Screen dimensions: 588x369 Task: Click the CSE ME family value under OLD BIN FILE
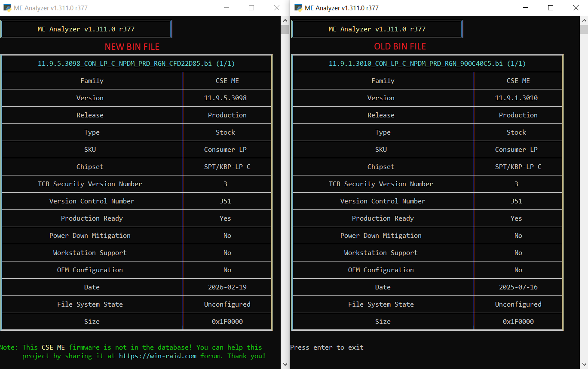pyautogui.click(x=518, y=81)
